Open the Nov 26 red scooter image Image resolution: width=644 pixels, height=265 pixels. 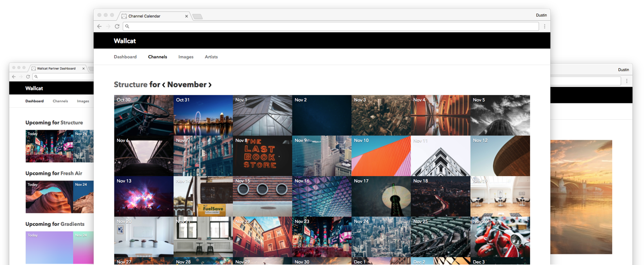[x=500, y=237]
